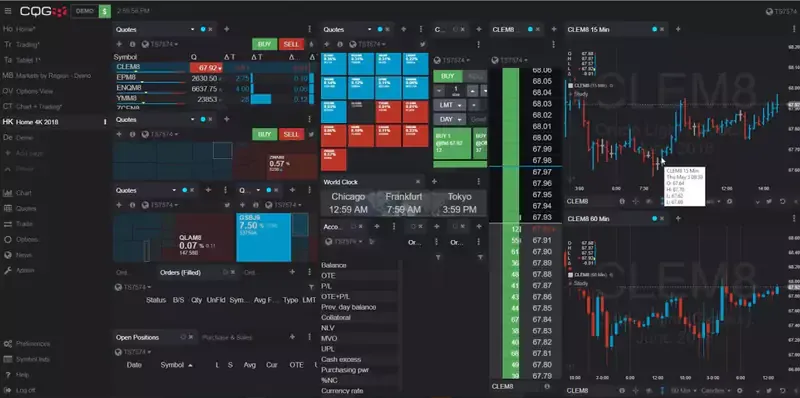Open the filter icon in Orders (Filled) panel
The height and width of the screenshot is (398, 800).
pyautogui.click(x=311, y=287)
